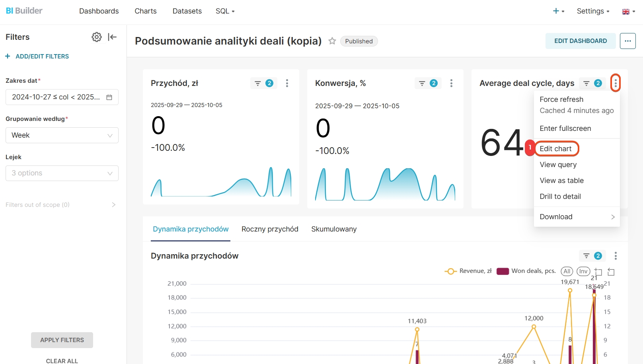Click the Won deals color swatch
The height and width of the screenshot is (364, 643).
[503, 271]
